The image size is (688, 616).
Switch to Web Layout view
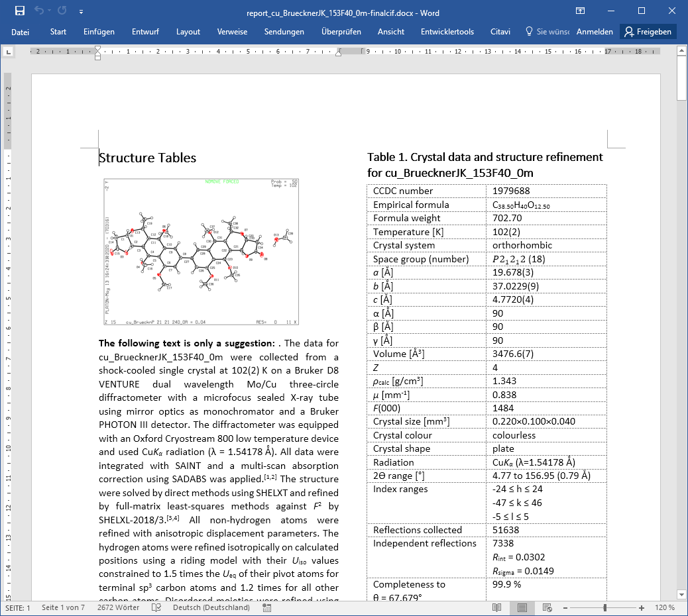pos(545,607)
